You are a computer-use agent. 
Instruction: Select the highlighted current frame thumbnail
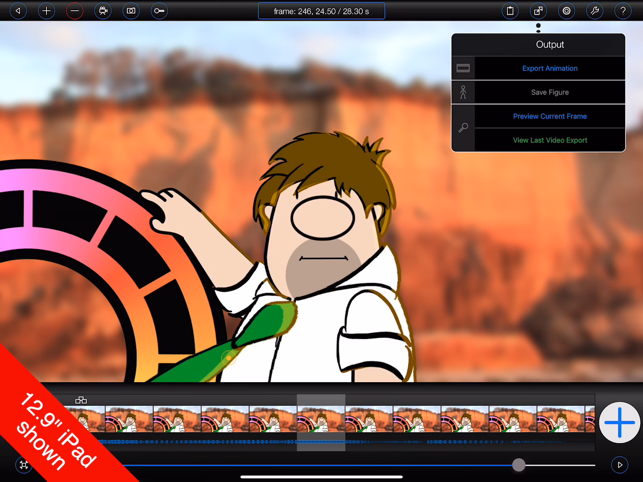[321, 419]
